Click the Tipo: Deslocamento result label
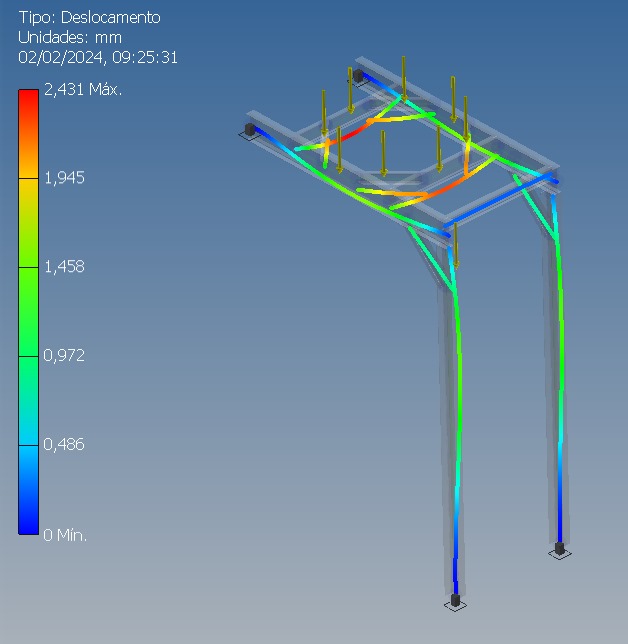The height and width of the screenshot is (644, 628). 89,17
